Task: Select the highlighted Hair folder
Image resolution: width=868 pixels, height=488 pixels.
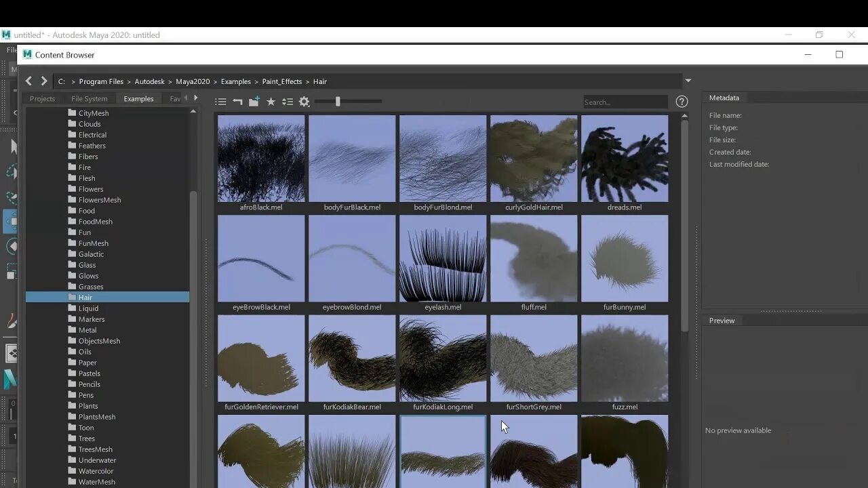Action: (x=107, y=298)
